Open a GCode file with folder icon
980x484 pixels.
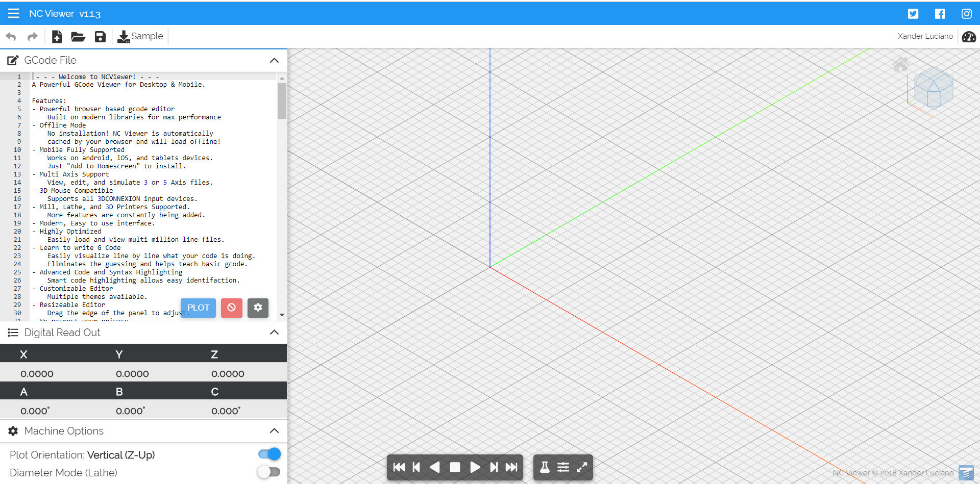pos(78,36)
